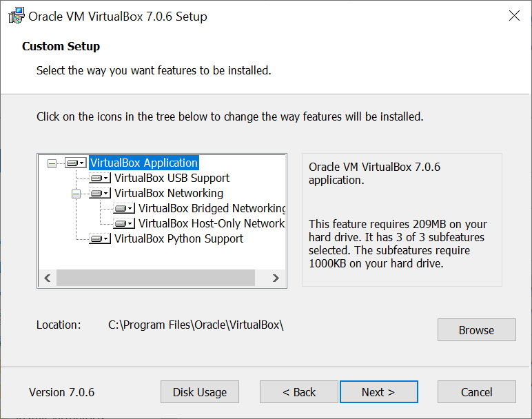Open Python Support feature drive icon
Viewport: 532px width, 419px height.
[x=100, y=239]
